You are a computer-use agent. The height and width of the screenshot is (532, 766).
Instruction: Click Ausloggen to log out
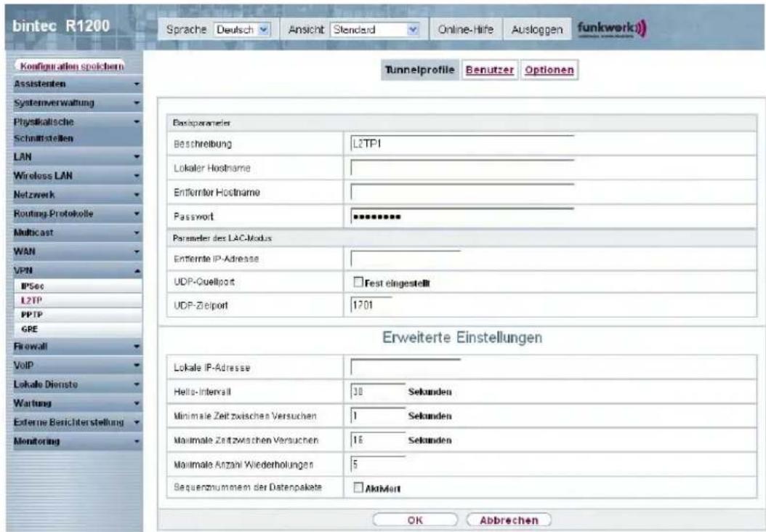click(536, 30)
